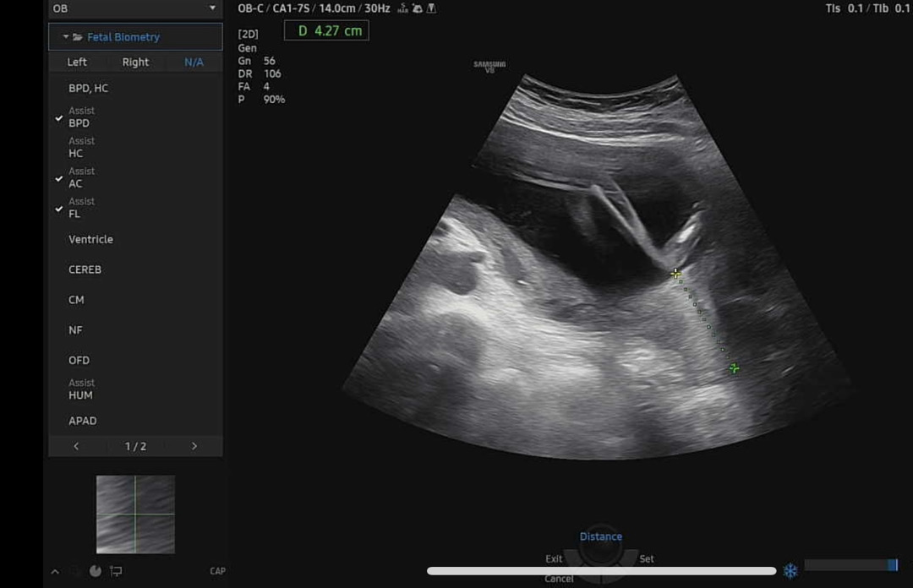Select the Left side tab
The image size is (913, 588).
(77, 63)
